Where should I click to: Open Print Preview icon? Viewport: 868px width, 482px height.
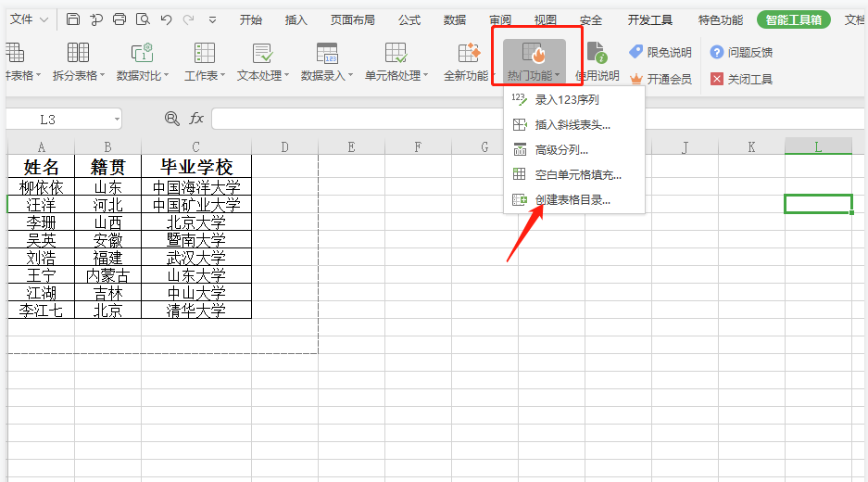coord(143,19)
